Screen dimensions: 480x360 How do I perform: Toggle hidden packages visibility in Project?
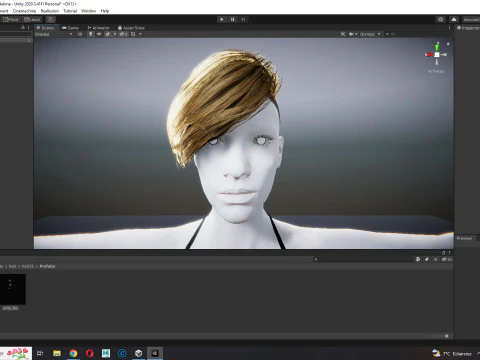pos(447,259)
